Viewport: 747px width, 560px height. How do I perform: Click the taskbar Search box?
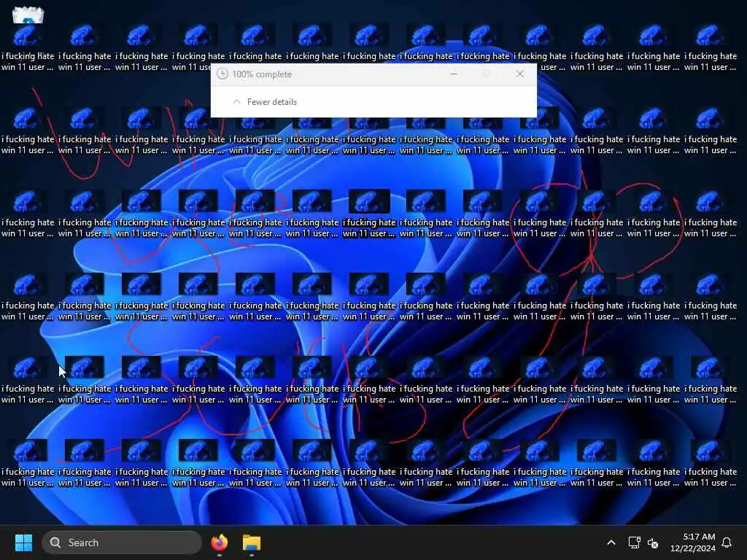coord(122,542)
